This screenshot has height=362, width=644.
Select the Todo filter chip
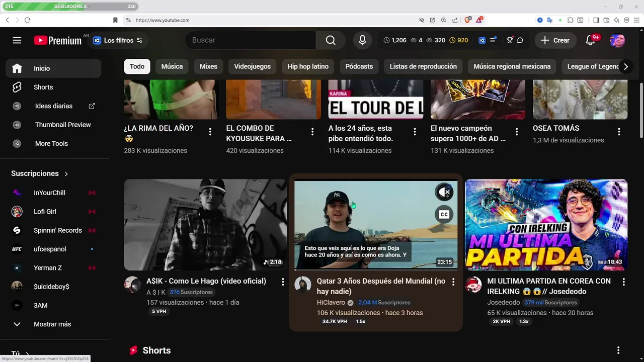137,66
